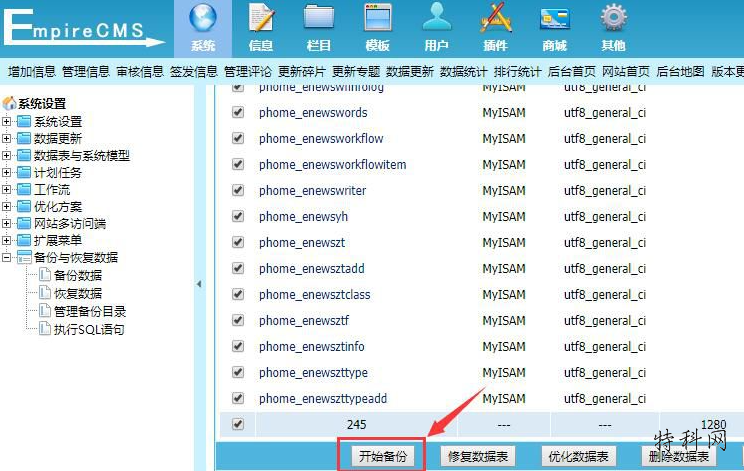
Task: Open the 商城 card icon section
Action: (554, 28)
